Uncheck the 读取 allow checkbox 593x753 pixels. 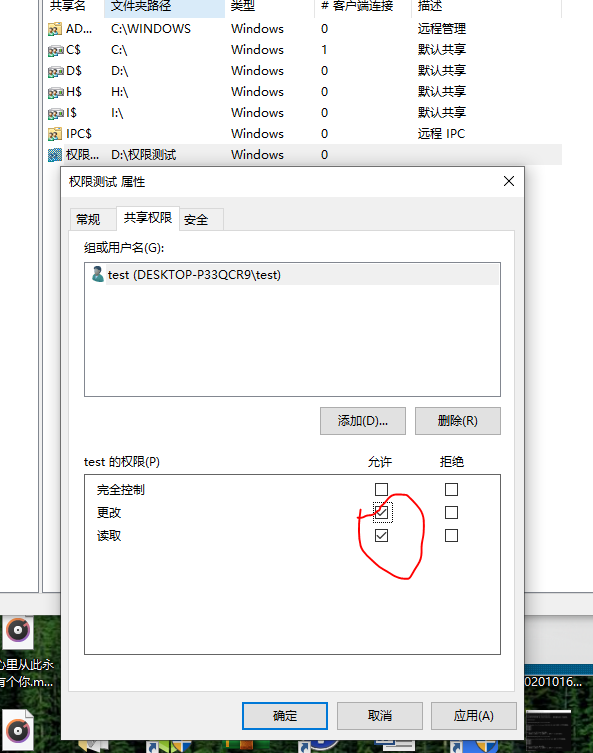[x=381, y=535]
